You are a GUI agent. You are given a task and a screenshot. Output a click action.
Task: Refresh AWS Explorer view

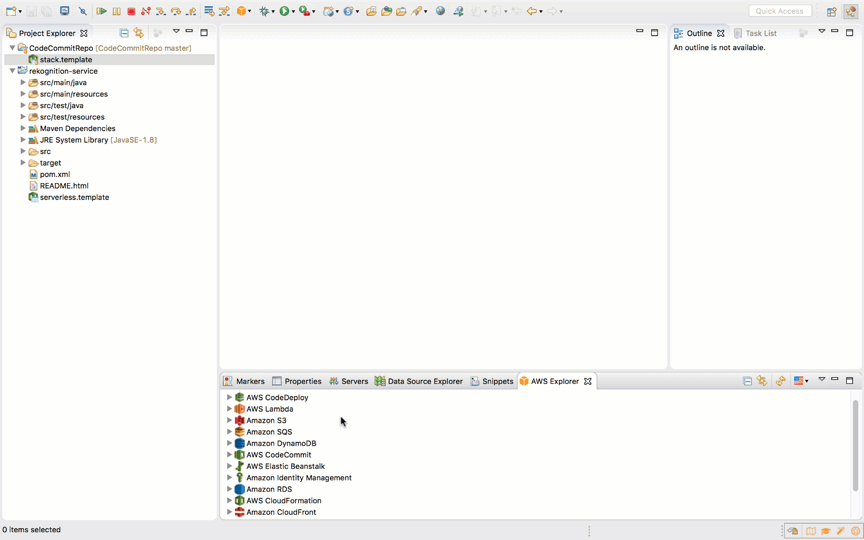[x=780, y=381]
